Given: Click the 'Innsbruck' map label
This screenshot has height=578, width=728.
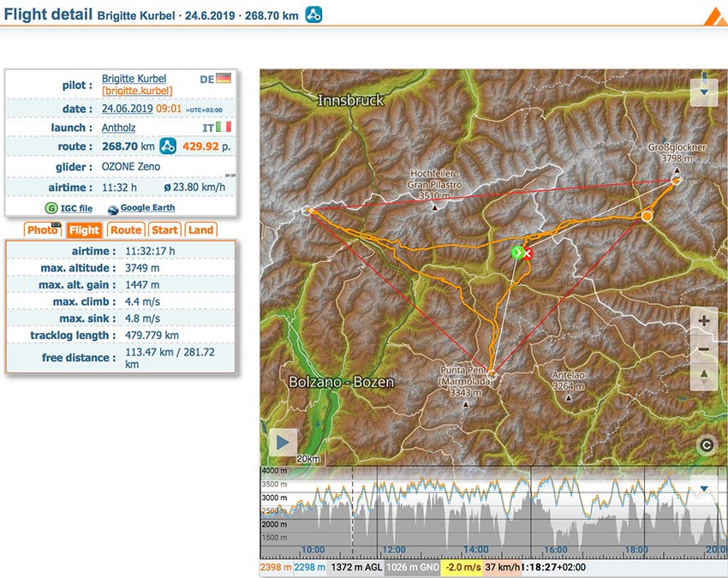Looking at the screenshot, I should pyautogui.click(x=350, y=100).
